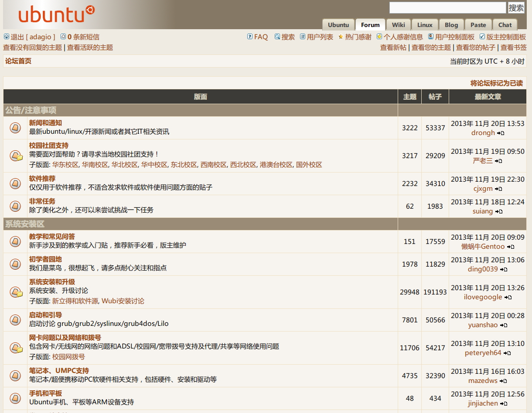
Task: View latest post icon next to drongh
Action: [501, 133]
